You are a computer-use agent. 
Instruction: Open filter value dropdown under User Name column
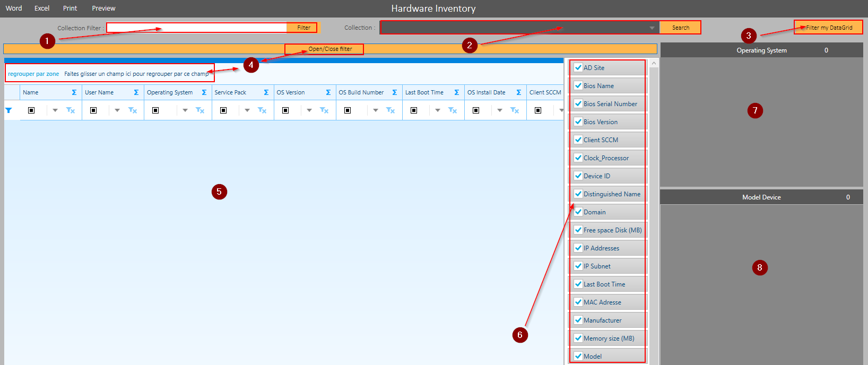coord(117,110)
